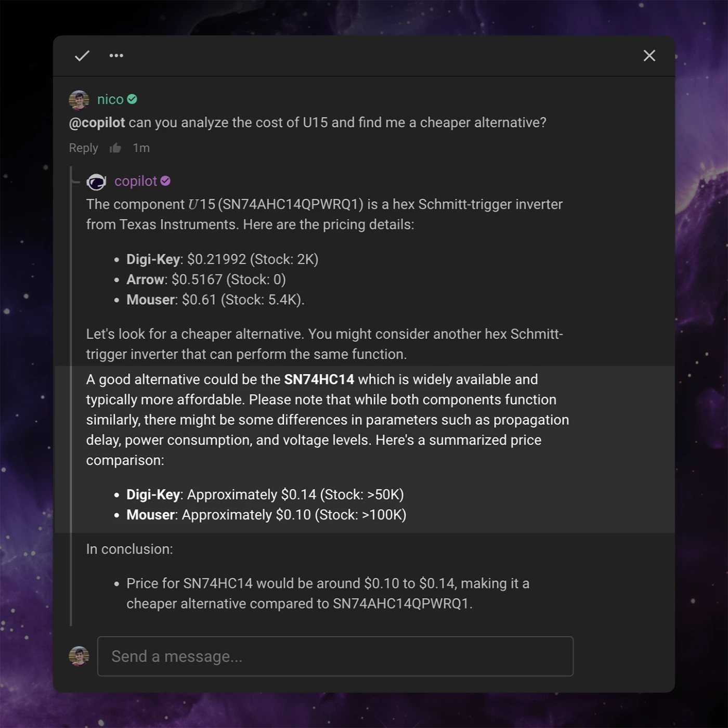Resolve the thread with the checkmark icon
The image size is (728, 728).
tap(82, 56)
